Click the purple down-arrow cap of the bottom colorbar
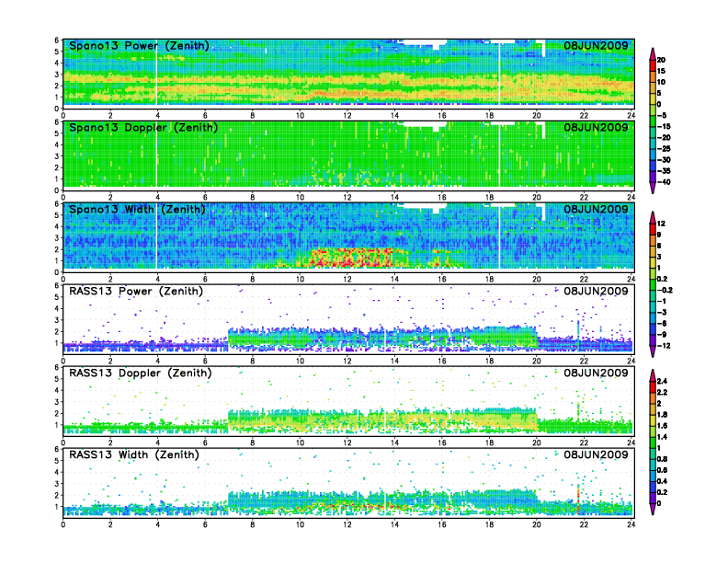 click(x=653, y=509)
